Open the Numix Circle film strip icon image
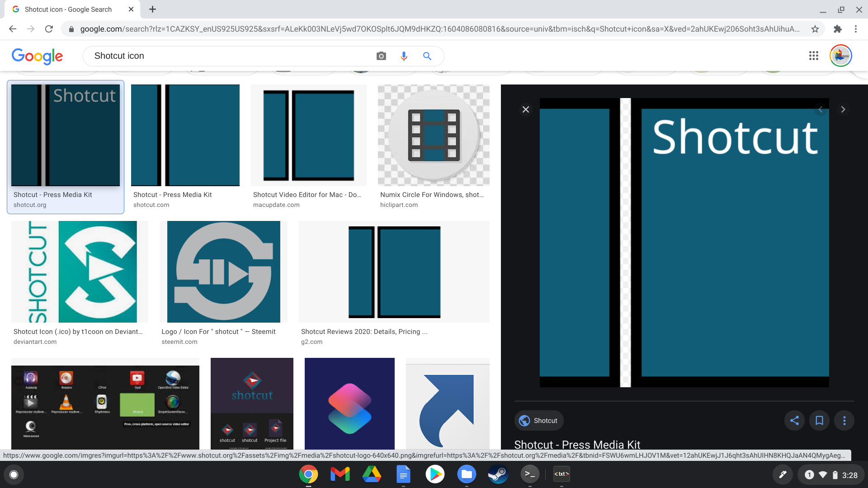The width and height of the screenshot is (868, 488). [434, 135]
